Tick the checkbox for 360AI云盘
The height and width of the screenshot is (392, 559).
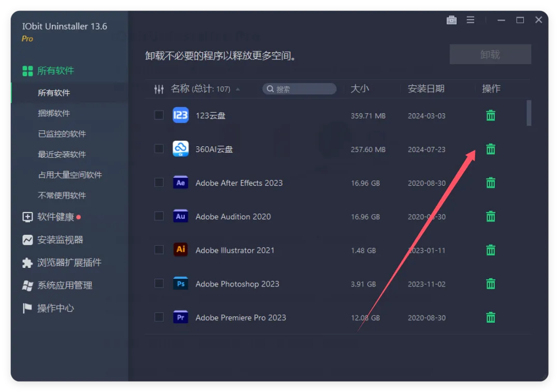pos(159,149)
